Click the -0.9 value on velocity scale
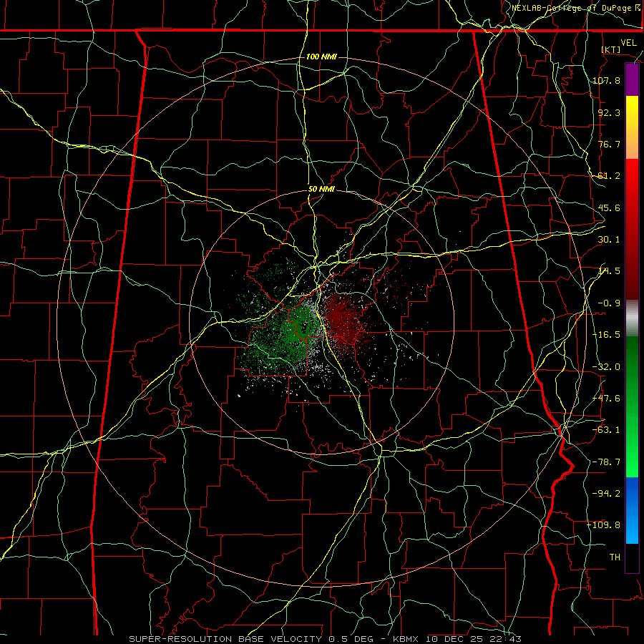The width and height of the screenshot is (644, 644). (x=609, y=303)
